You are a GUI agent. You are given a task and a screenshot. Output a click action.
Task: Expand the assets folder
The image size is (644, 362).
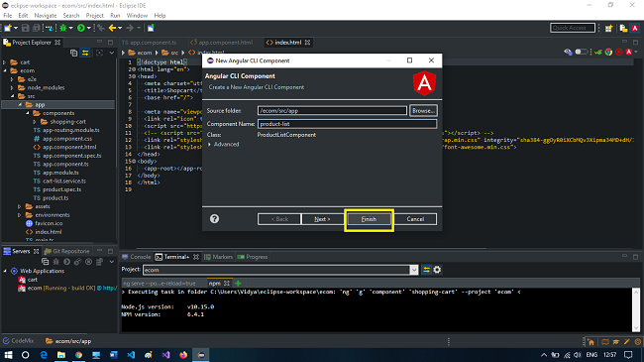coord(19,206)
